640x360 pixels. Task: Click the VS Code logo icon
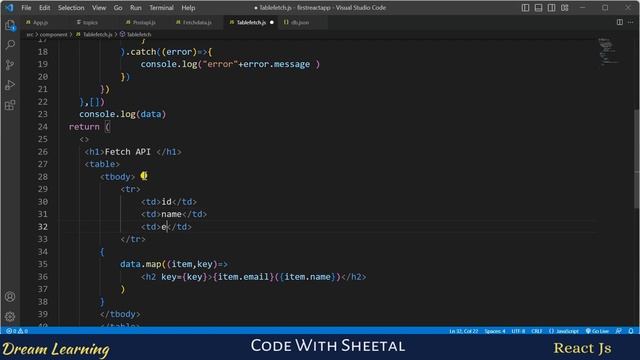pos(9,7)
